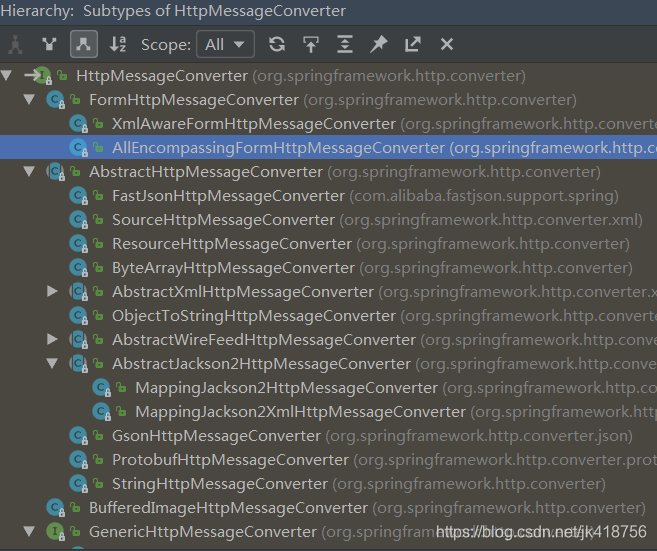Click the class icon of ProtobufHttpMessageConverter
This screenshot has width=657, height=551.
[x=78, y=460]
